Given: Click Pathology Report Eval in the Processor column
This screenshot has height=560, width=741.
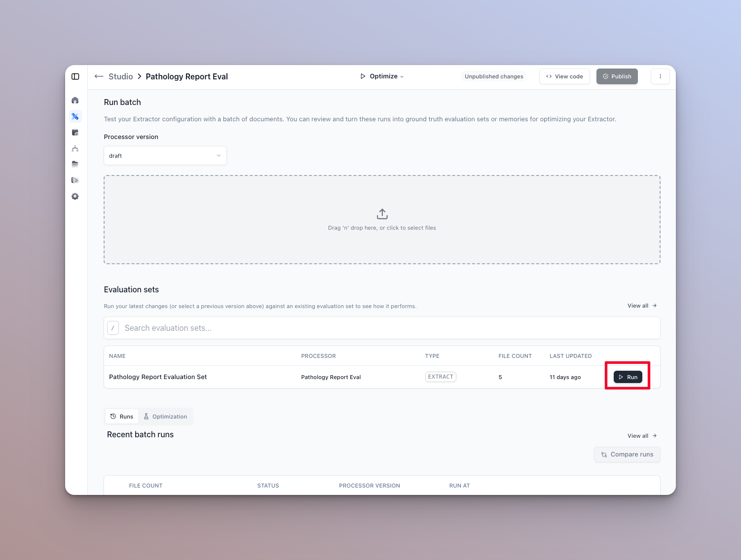Looking at the screenshot, I should [331, 377].
